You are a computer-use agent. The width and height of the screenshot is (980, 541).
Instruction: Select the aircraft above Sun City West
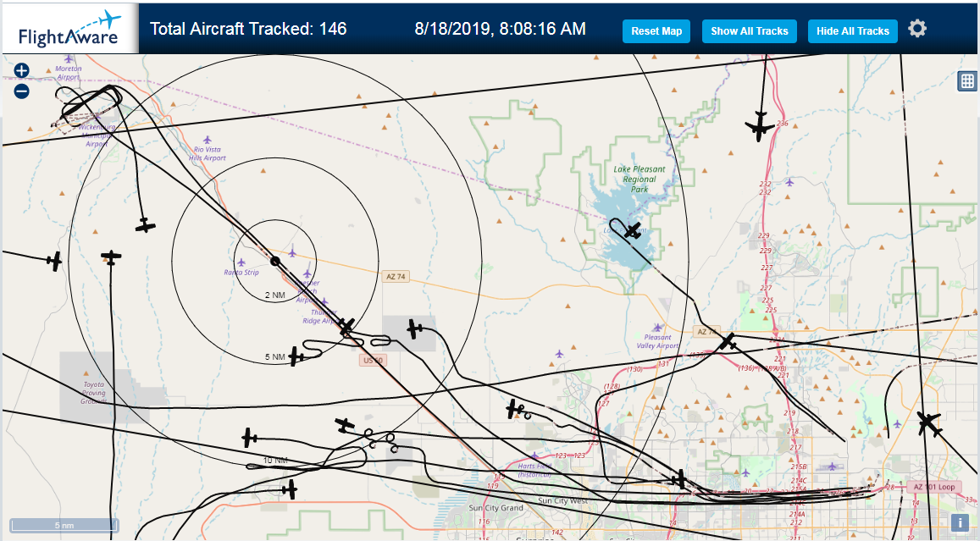pyautogui.click(x=680, y=480)
